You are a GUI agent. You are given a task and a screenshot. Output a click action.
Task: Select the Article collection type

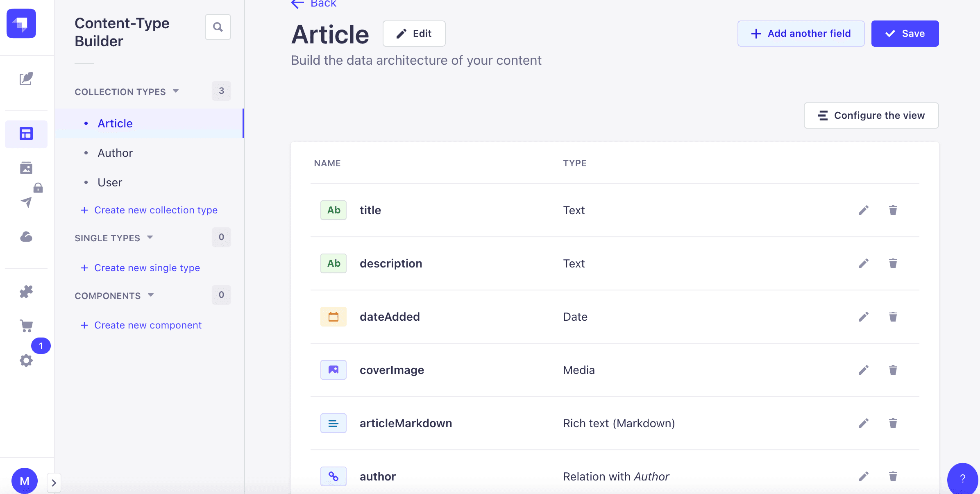coord(150,123)
